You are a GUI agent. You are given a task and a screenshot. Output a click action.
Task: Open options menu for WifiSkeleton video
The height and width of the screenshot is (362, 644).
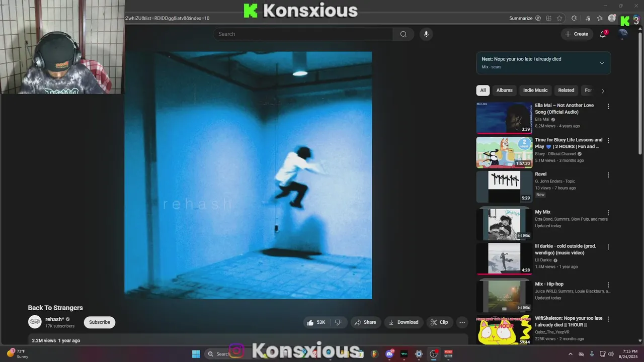point(608,319)
